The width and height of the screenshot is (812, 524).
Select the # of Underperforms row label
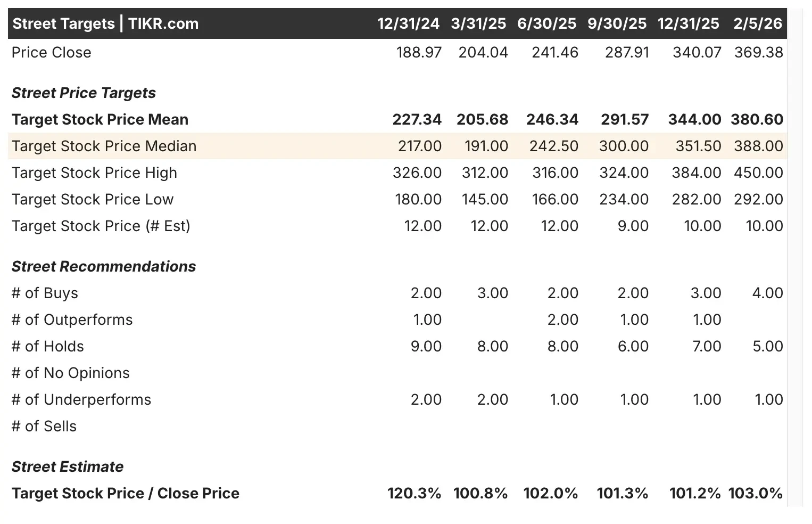pos(81,399)
